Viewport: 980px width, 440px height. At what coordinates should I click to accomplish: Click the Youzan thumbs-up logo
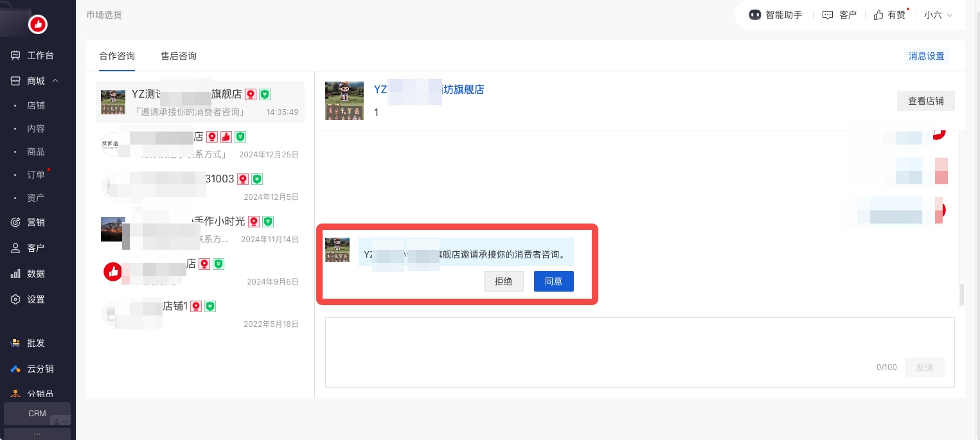tap(38, 24)
